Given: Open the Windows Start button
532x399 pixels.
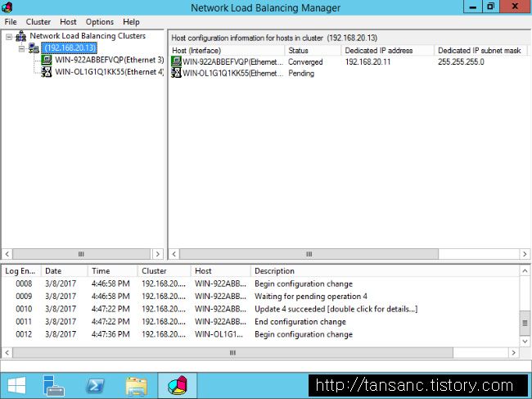Looking at the screenshot, I should click(16, 385).
